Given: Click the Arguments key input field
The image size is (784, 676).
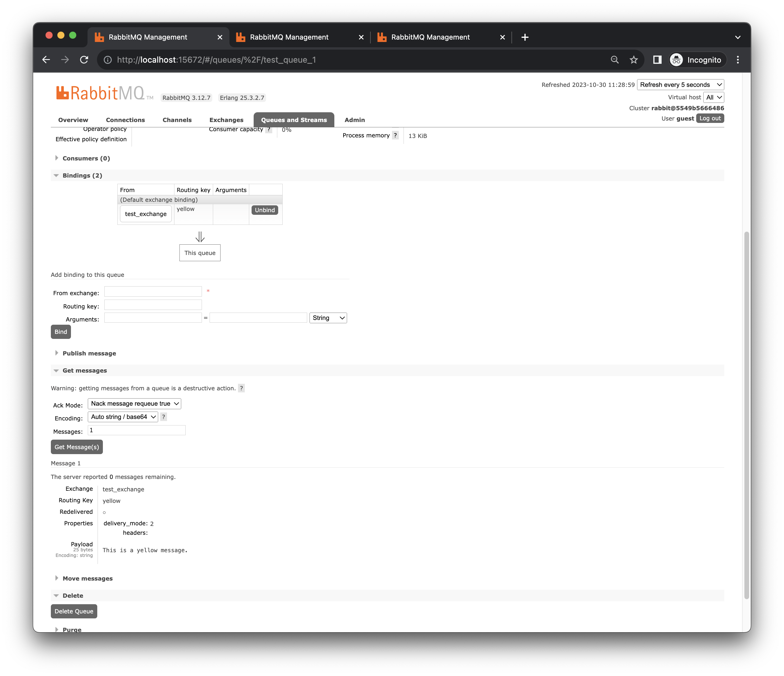Looking at the screenshot, I should click(153, 318).
